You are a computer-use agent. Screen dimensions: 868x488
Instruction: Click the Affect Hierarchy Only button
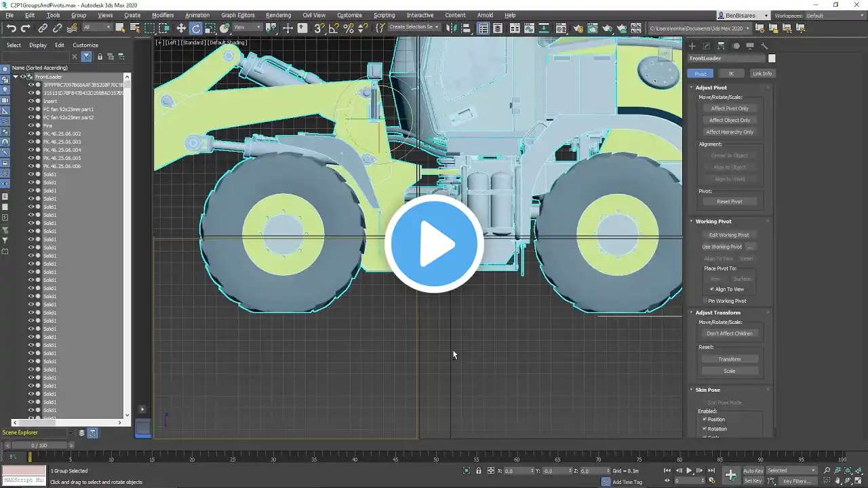[730, 132]
